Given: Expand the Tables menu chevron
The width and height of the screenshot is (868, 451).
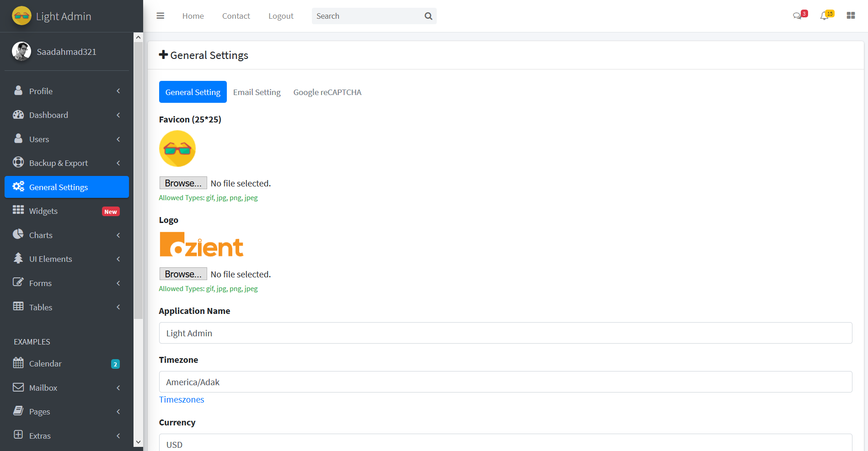Looking at the screenshot, I should point(118,307).
